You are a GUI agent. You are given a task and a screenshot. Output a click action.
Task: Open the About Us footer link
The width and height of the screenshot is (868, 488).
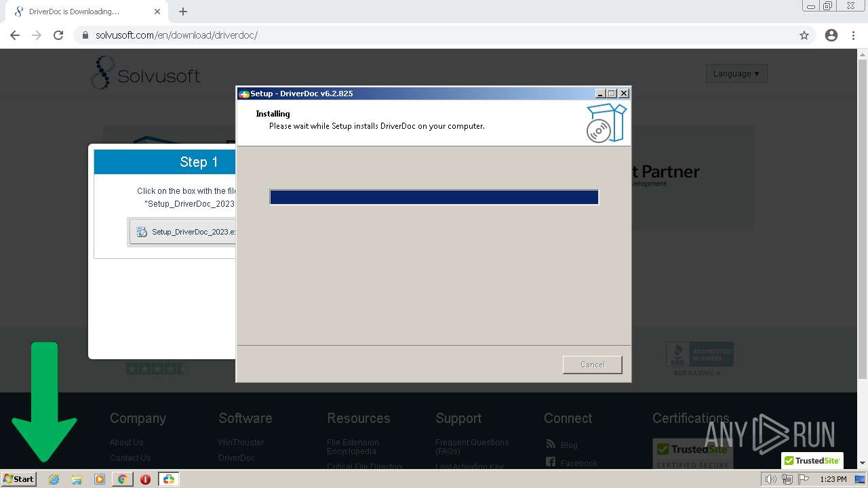(127, 443)
